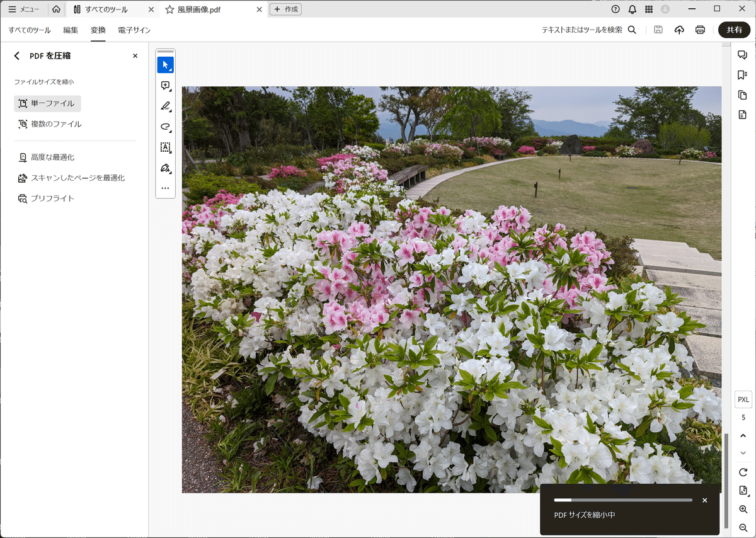Click the 共有 share button
Viewport: 756px width, 538px height.
[734, 30]
